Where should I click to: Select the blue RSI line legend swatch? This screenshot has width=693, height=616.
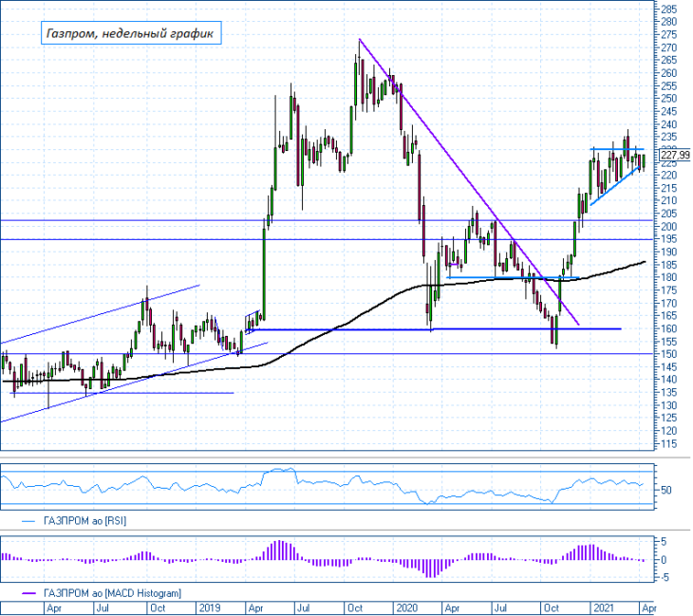coord(28,521)
